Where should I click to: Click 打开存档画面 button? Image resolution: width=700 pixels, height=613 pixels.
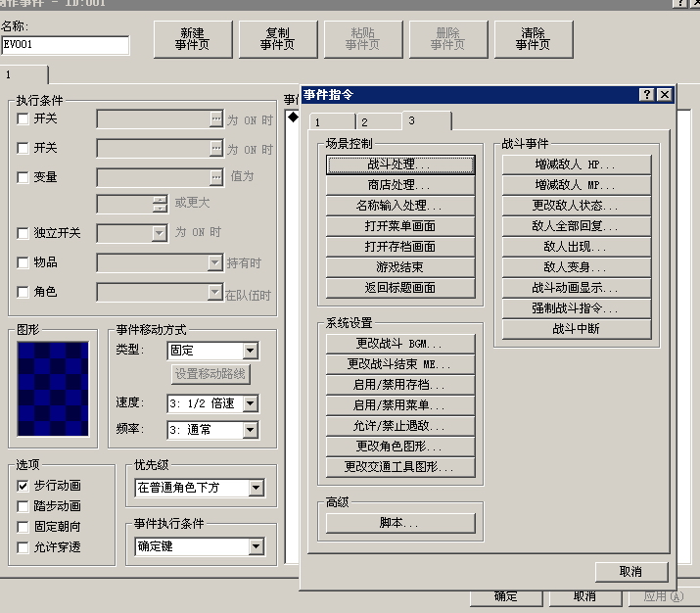pyautogui.click(x=400, y=247)
